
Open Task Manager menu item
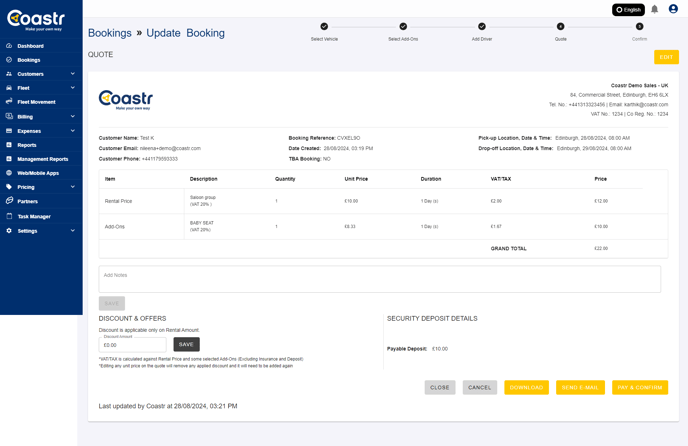34,216
